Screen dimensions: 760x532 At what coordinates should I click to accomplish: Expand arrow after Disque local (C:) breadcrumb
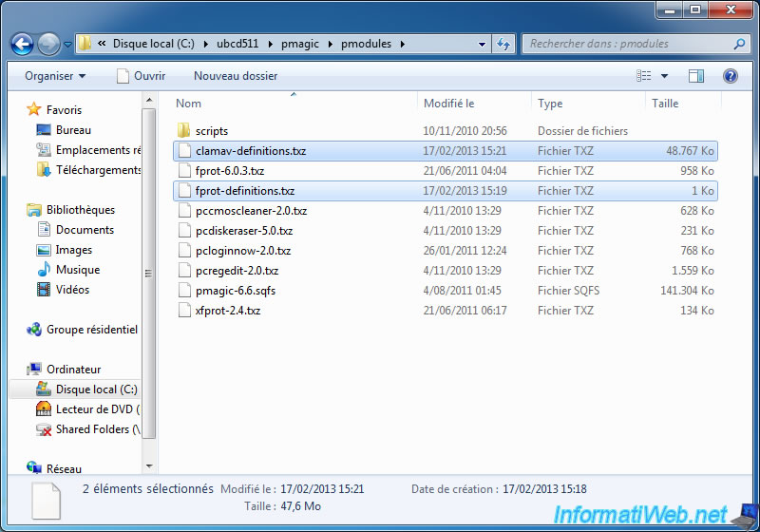tap(205, 44)
